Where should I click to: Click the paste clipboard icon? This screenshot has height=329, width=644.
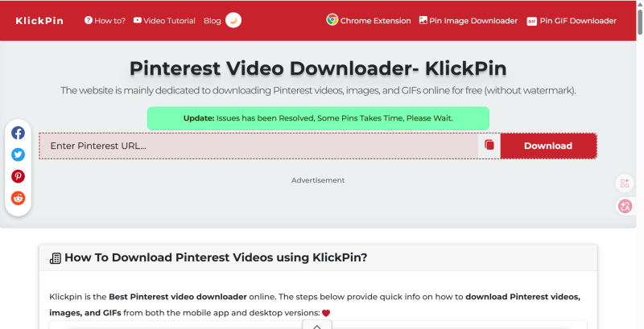(489, 146)
